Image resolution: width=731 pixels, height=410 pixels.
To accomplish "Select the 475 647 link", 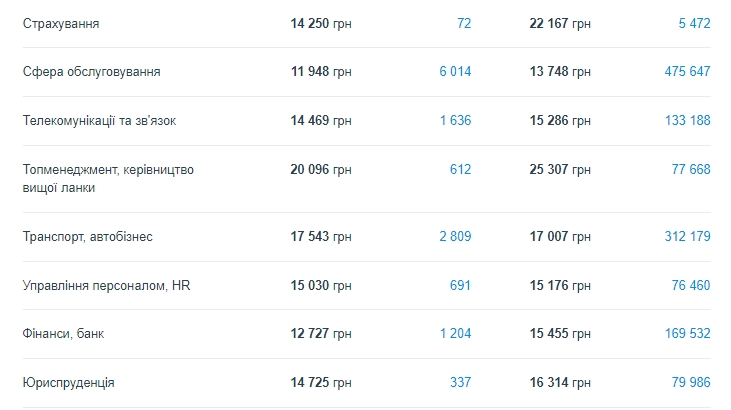I will coord(687,72).
